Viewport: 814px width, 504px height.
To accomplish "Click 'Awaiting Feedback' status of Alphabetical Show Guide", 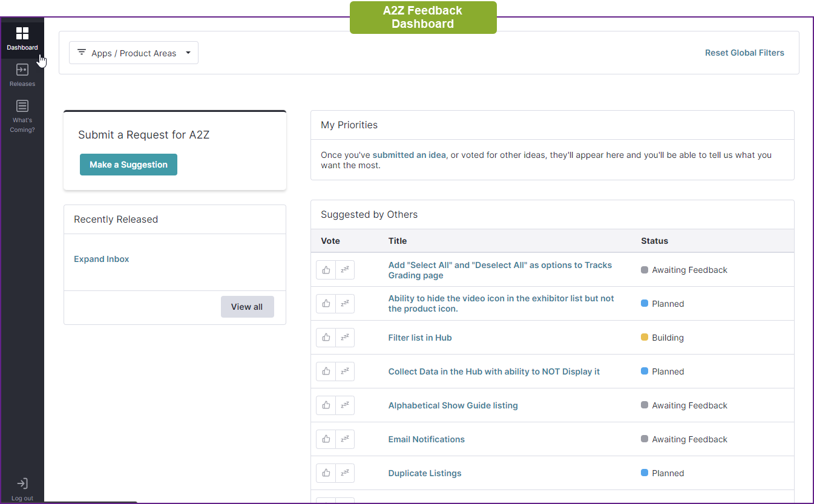I will click(x=684, y=405).
